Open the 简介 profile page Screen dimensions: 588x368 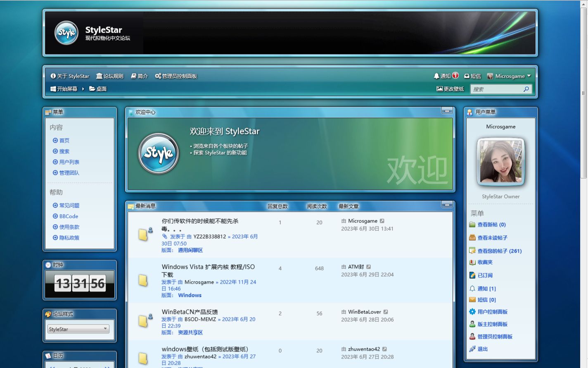139,76
